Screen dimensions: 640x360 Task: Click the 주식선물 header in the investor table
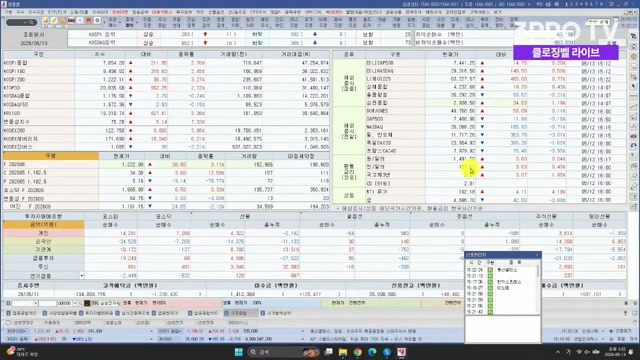[x=546, y=216]
